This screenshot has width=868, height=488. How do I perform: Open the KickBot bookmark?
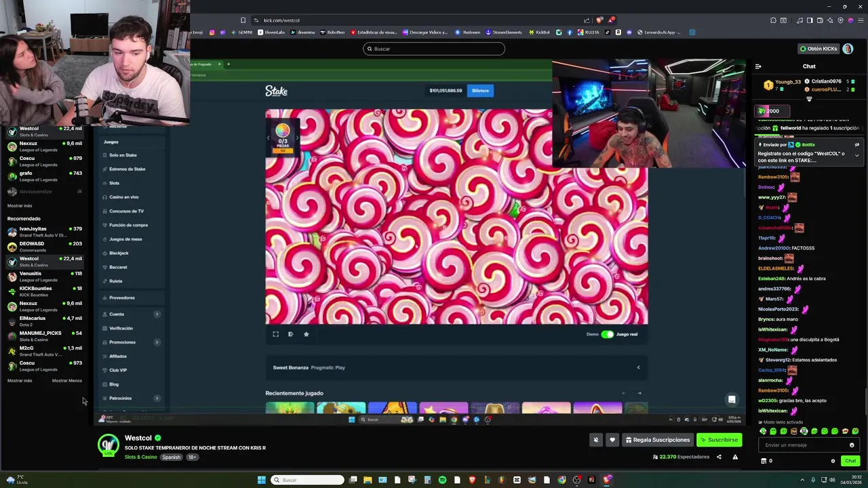(x=539, y=33)
